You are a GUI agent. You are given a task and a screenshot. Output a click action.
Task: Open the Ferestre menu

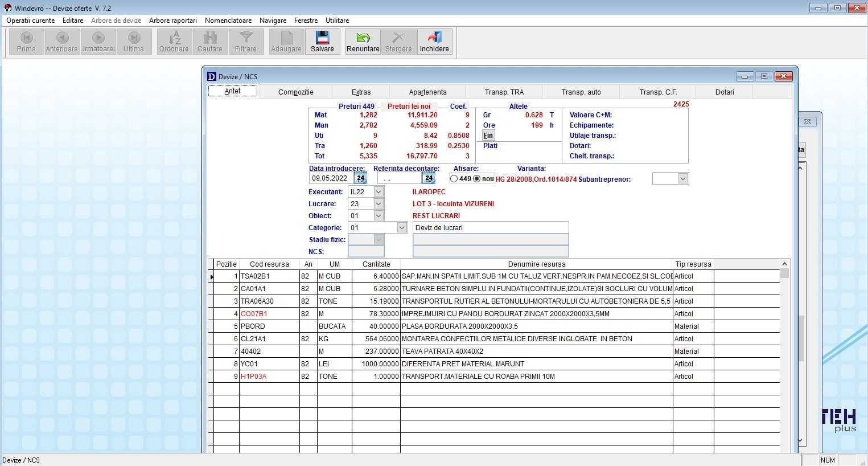point(306,21)
